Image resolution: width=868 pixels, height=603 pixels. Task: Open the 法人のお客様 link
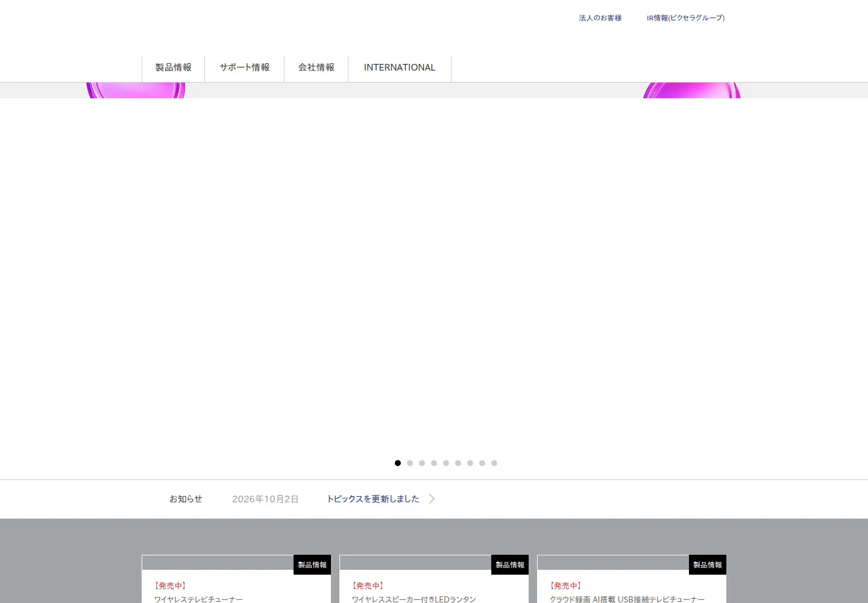(600, 18)
